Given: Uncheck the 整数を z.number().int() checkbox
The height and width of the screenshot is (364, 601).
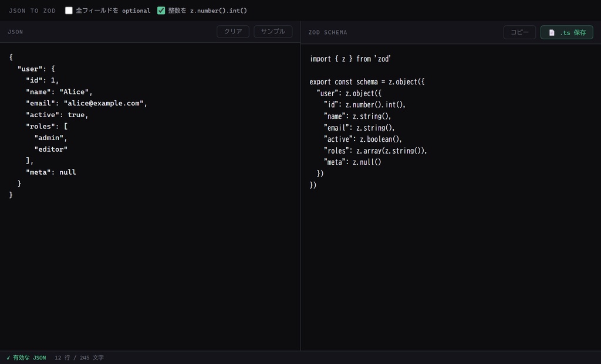Looking at the screenshot, I should [x=161, y=11].
